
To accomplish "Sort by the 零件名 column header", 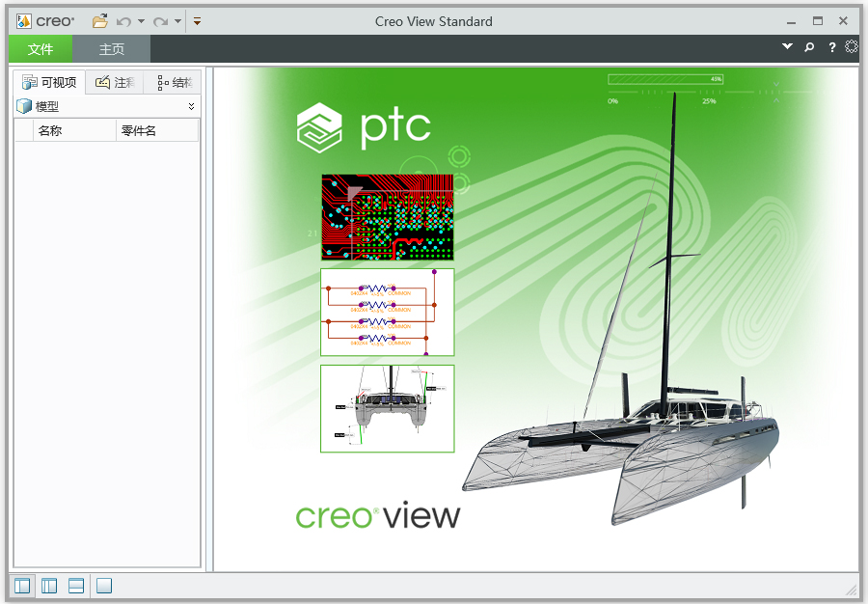I will click(x=157, y=130).
